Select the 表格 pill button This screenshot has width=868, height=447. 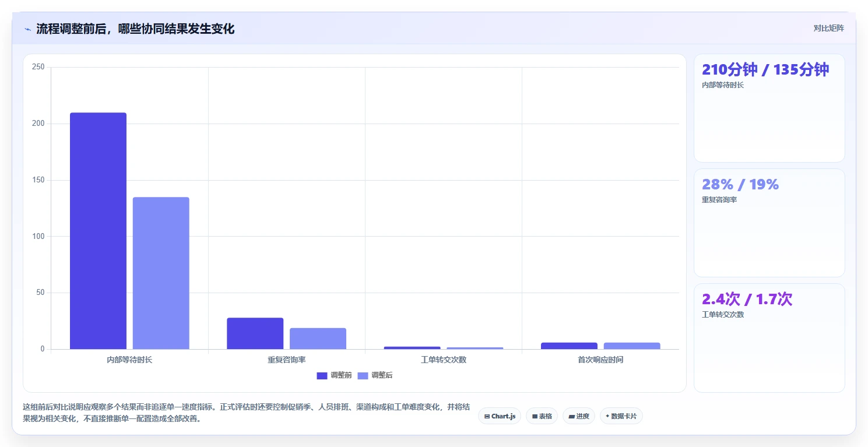click(542, 416)
